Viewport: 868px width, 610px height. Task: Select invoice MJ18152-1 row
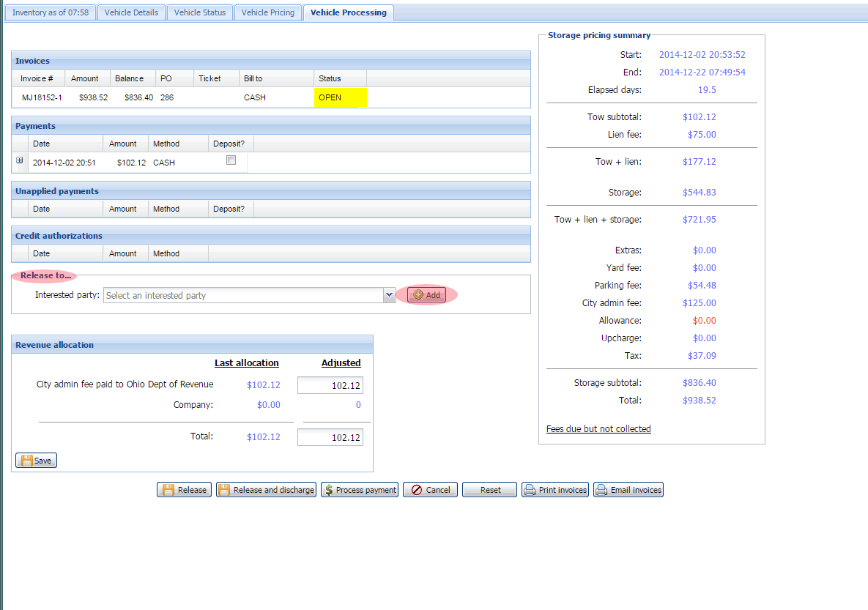coord(42,97)
